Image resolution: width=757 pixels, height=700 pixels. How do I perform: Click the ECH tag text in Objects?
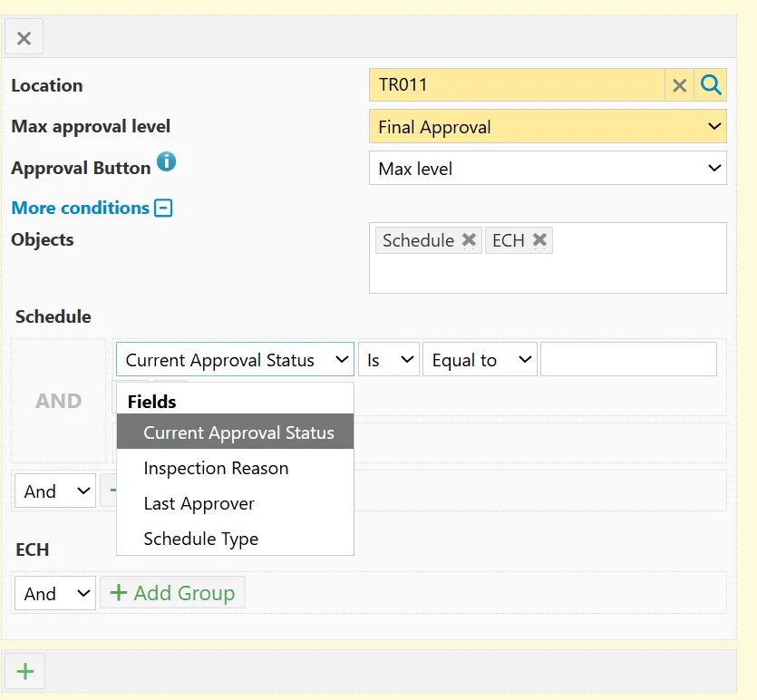coord(509,240)
